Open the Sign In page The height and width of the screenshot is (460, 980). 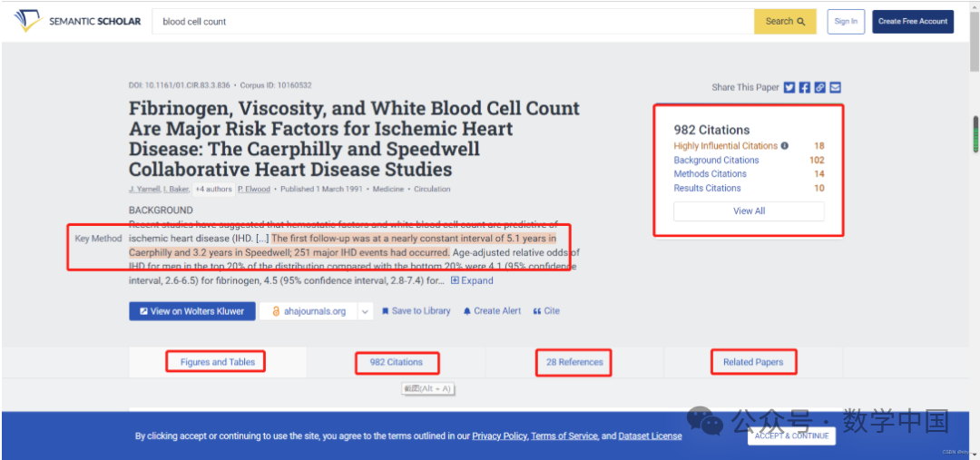(x=846, y=21)
